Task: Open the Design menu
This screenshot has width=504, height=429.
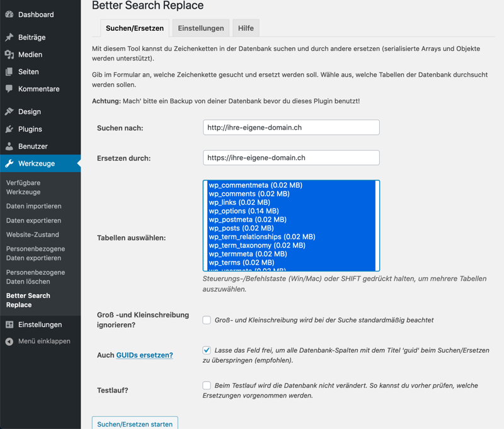Action: tap(30, 112)
